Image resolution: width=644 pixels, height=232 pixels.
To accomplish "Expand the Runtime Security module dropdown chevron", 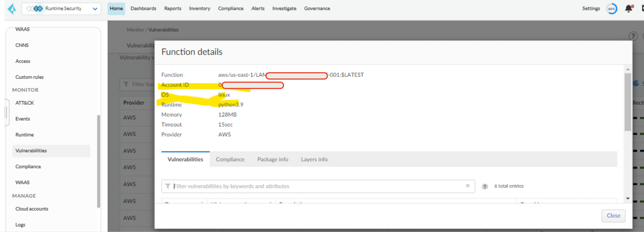I will (95, 9).
